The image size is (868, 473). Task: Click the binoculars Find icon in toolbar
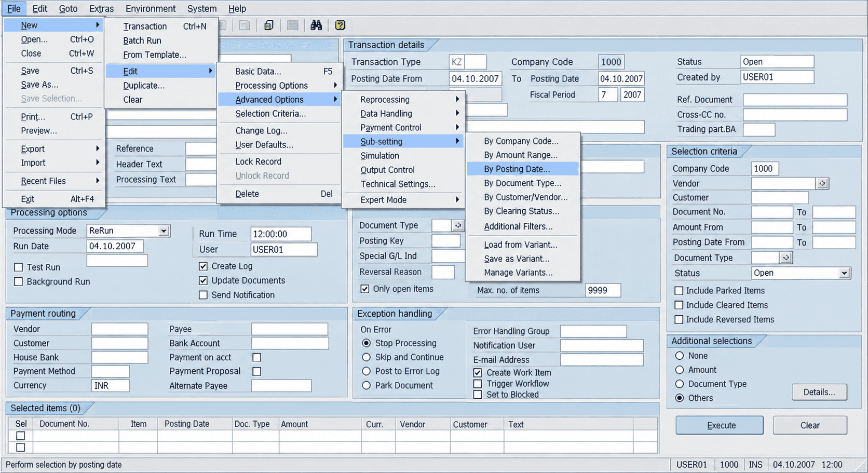(x=316, y=25)
